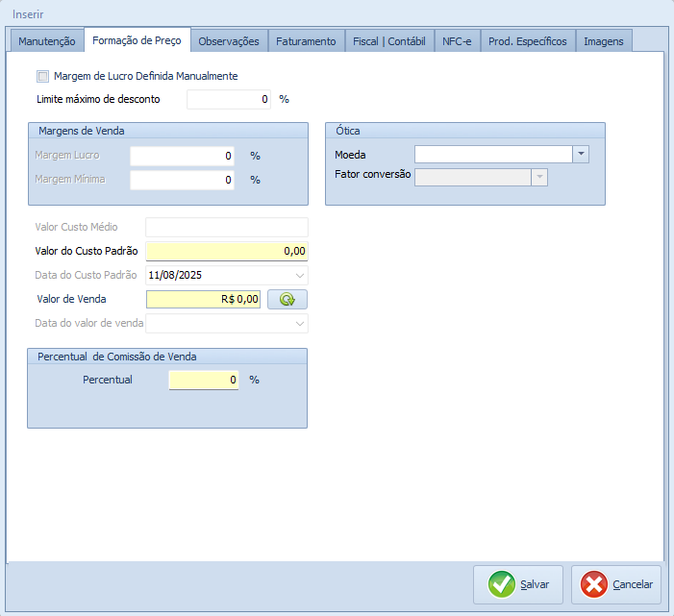Image resolution: width=674 pixels, height=616 pixels.
Task: Select the commission Percentual input field
Action: pos(203,380)
